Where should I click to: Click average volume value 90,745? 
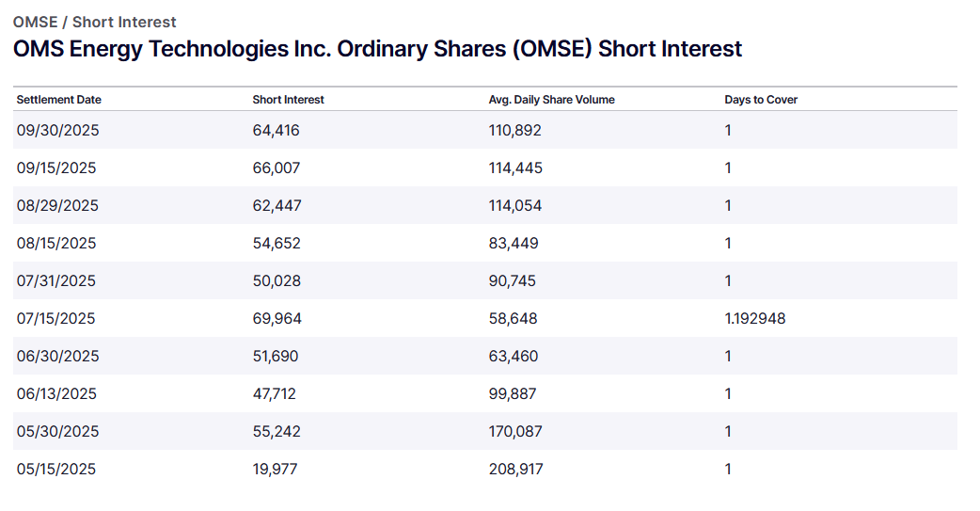pos(514,281)
